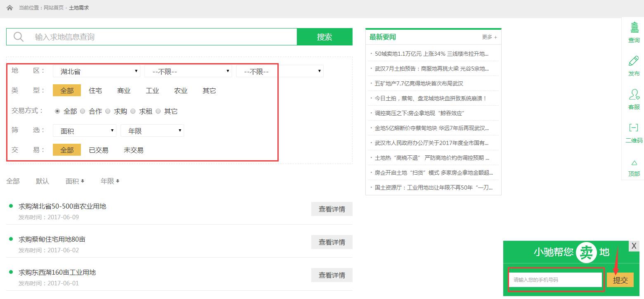Screen dimensions: 644x299
Task: Filter land type by 农业
Action: point(181,90)
